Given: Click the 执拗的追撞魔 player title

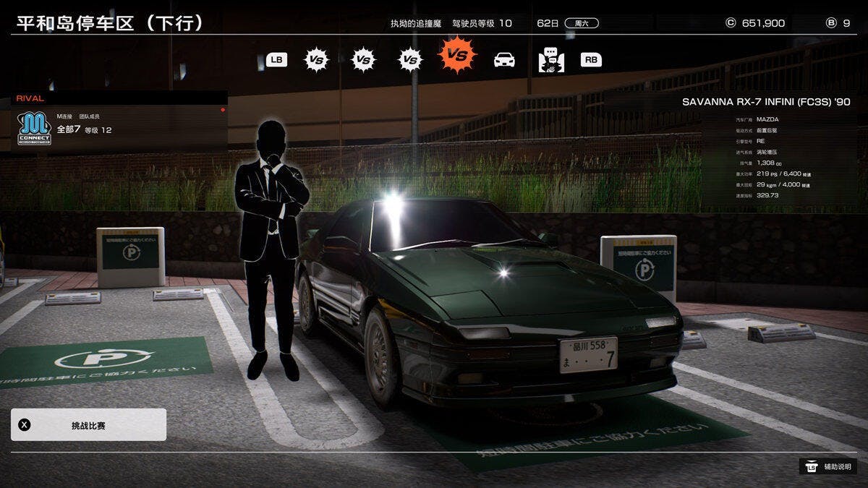Looking at the screenshot, I should point(416,23).
